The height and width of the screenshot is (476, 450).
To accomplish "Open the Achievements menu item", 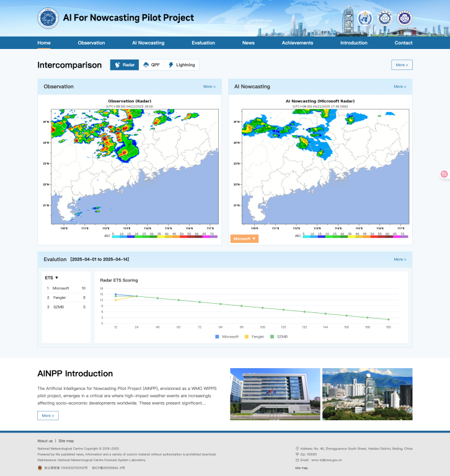I will (x=298, y=43).
